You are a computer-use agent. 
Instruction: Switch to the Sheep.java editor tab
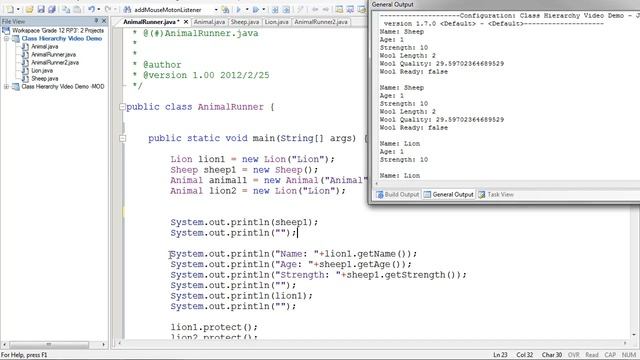pyautogui.click(x=245, y=22)
